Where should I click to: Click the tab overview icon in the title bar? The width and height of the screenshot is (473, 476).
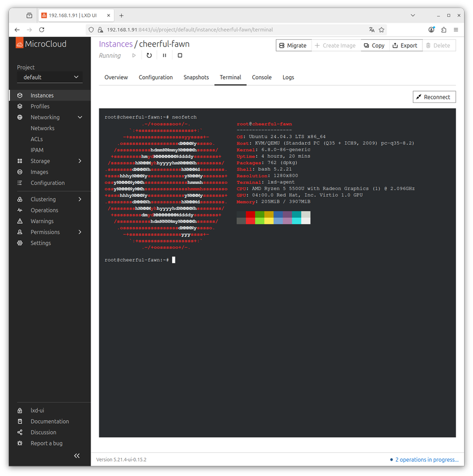pos(29,15)
